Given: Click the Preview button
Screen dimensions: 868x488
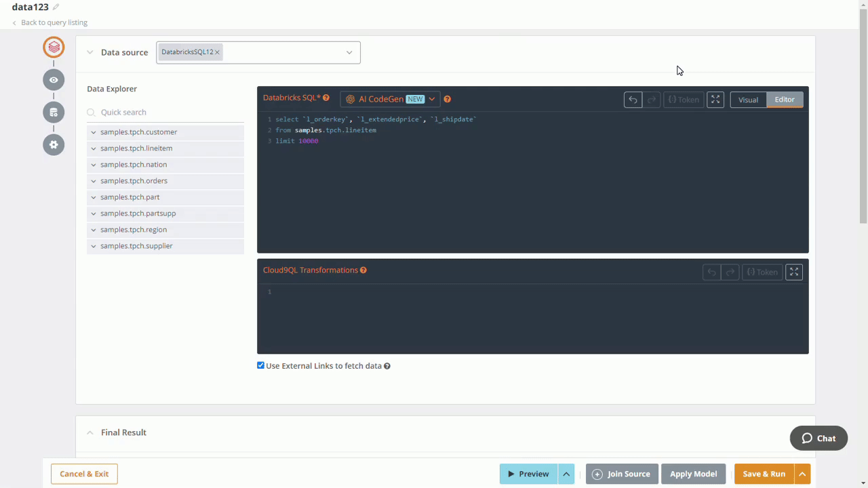Looking at the screenshot, I should [x=528, y=474].
